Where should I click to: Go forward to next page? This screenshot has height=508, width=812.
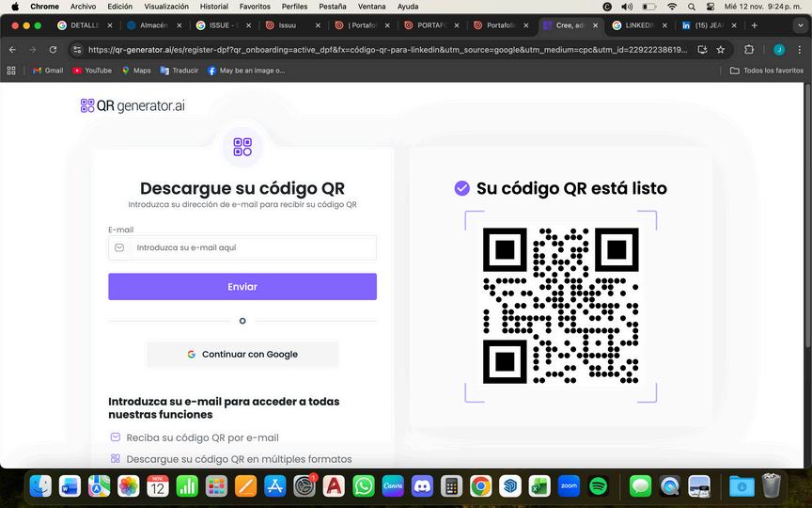point(33,50)
